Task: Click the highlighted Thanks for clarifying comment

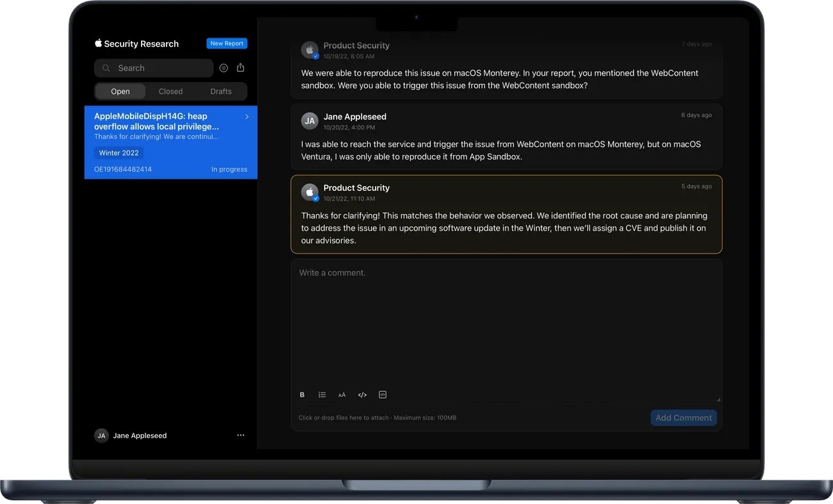Action: pyautogui.click(x=506, y=215)
